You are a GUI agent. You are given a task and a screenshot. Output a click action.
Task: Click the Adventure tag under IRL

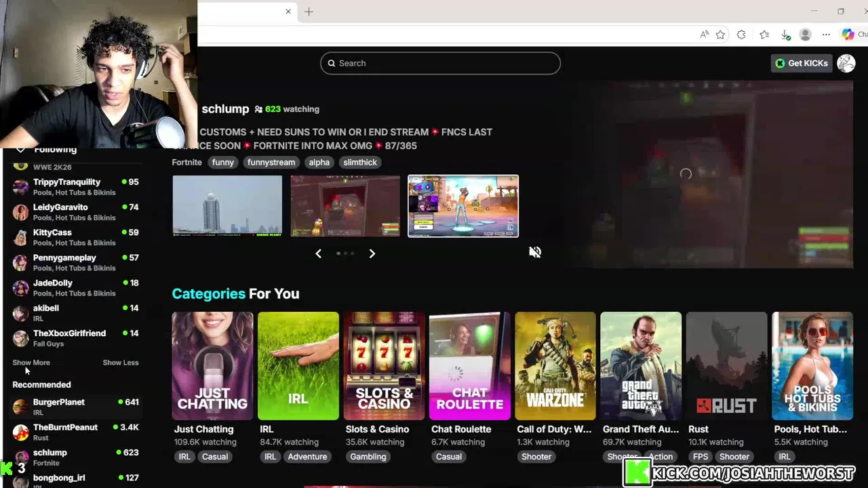pyautogui.click(x=307, y=456)
